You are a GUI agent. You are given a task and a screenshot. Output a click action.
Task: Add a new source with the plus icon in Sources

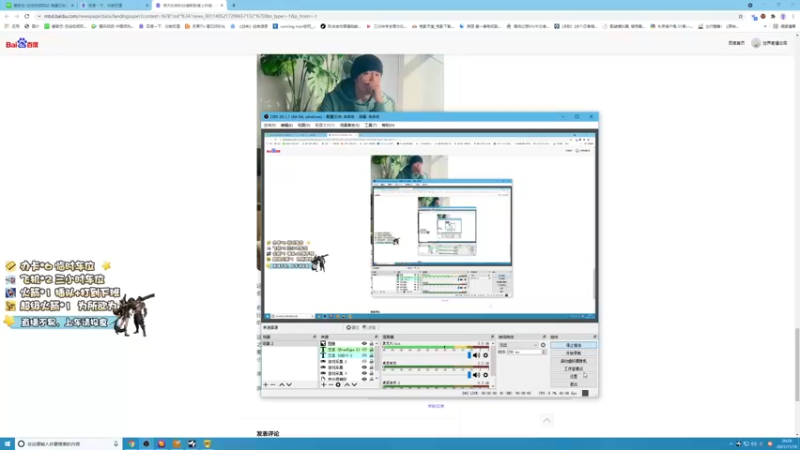click(x=323, y=384)
